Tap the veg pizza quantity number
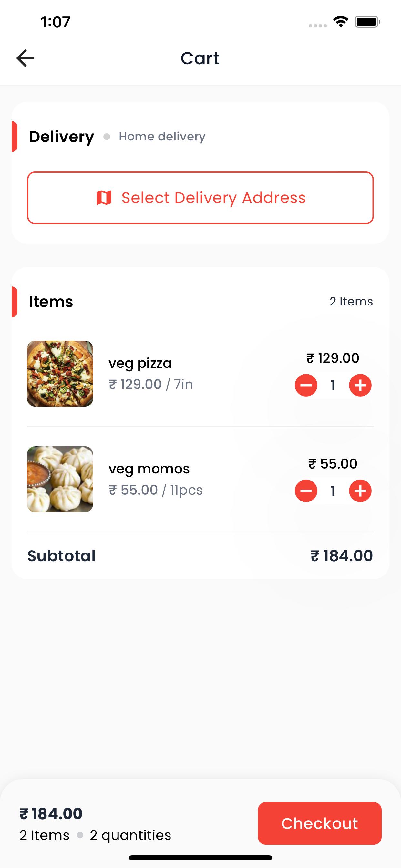The width and height of the screenshot is (401, 868). 333,385
